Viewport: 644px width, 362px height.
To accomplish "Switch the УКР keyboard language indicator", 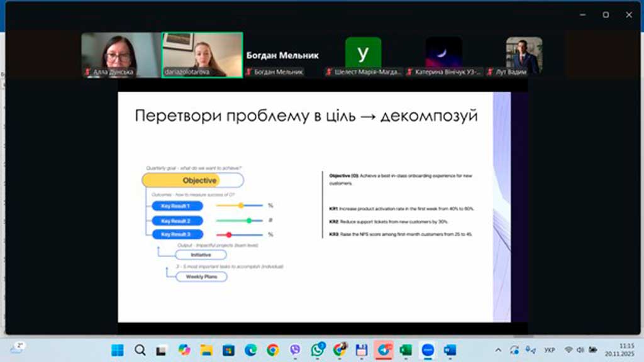I will [x=549, y=349].
